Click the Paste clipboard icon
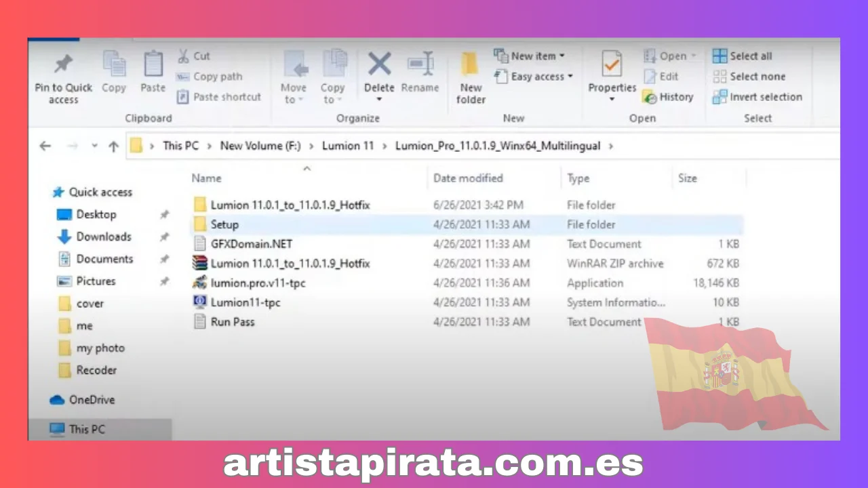 pos(153,65)
